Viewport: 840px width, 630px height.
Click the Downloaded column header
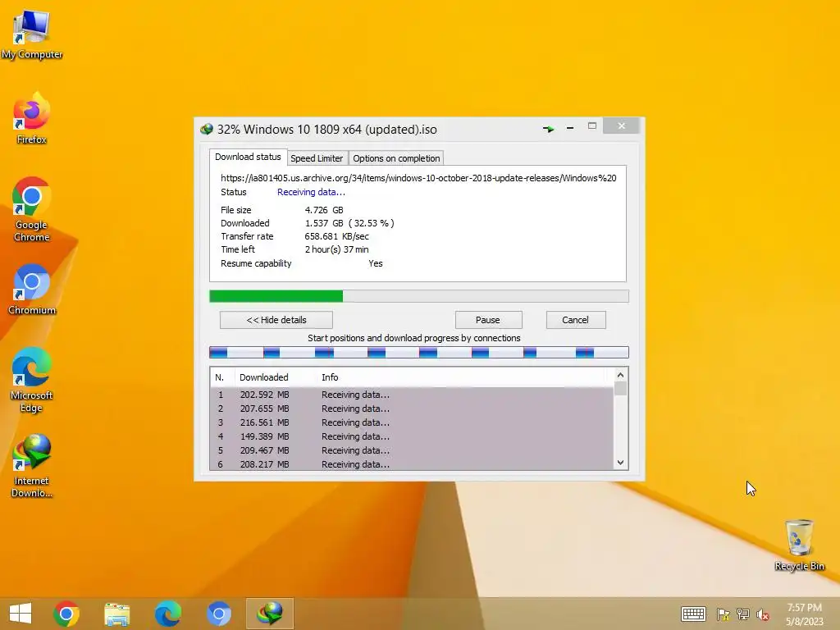coord(276,377)
